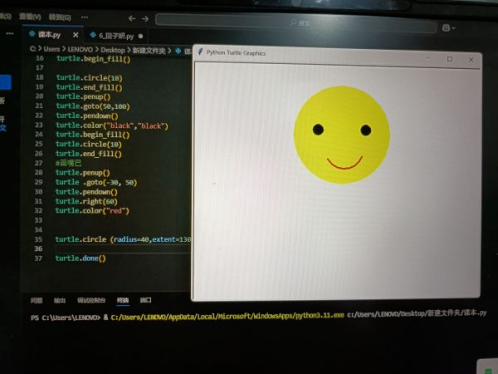Click the LENOVO breadcrumb folder
The width and height of the screenshot is (498, 374).
point(80,50)
